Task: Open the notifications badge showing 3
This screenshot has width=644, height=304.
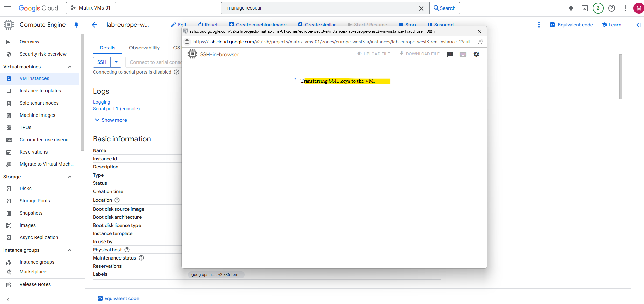Action: tap(598, 8)
